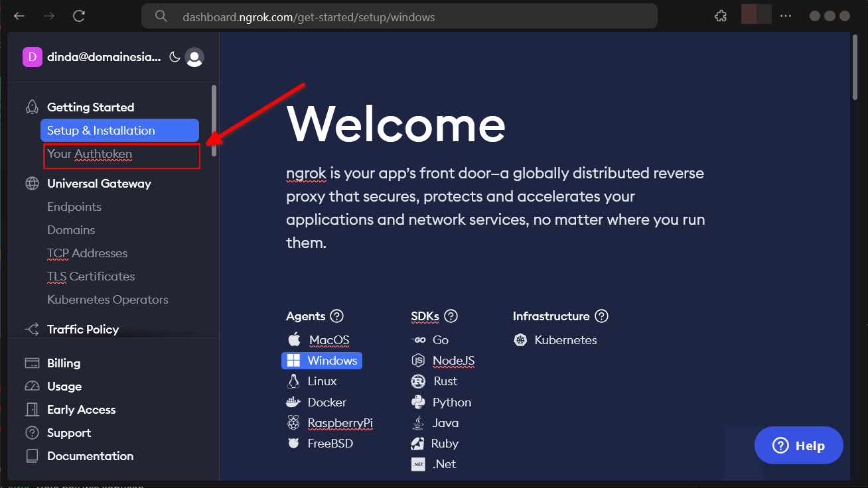Select the Windows agent tab
This screenshot has height=488, width=868.
coord(322,361)
